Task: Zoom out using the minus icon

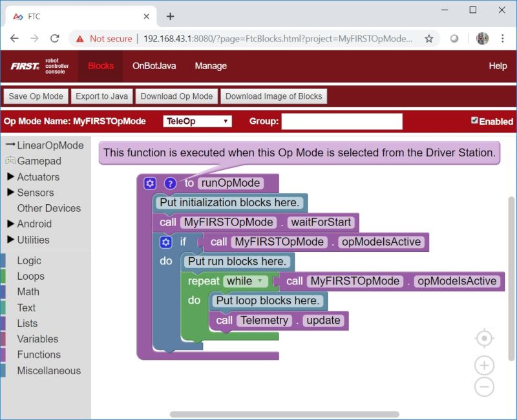Action: coord(485,387)
